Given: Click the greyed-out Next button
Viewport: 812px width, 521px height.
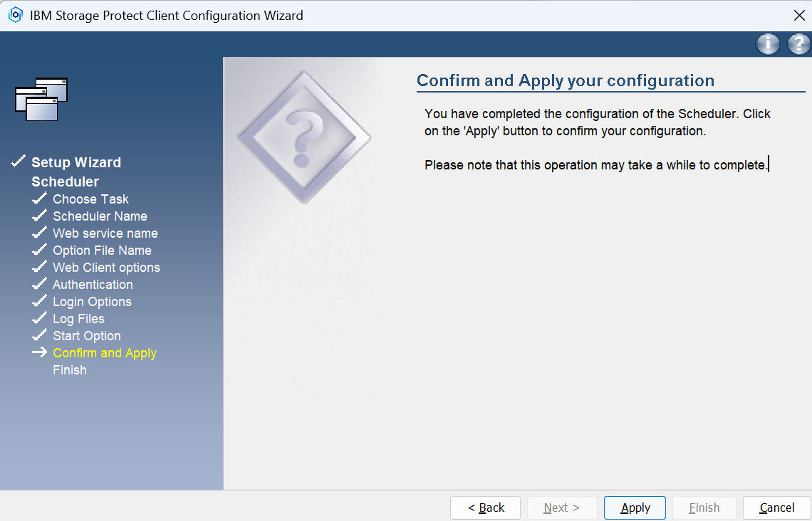Looking at the screenshot, I should (561, 507).
